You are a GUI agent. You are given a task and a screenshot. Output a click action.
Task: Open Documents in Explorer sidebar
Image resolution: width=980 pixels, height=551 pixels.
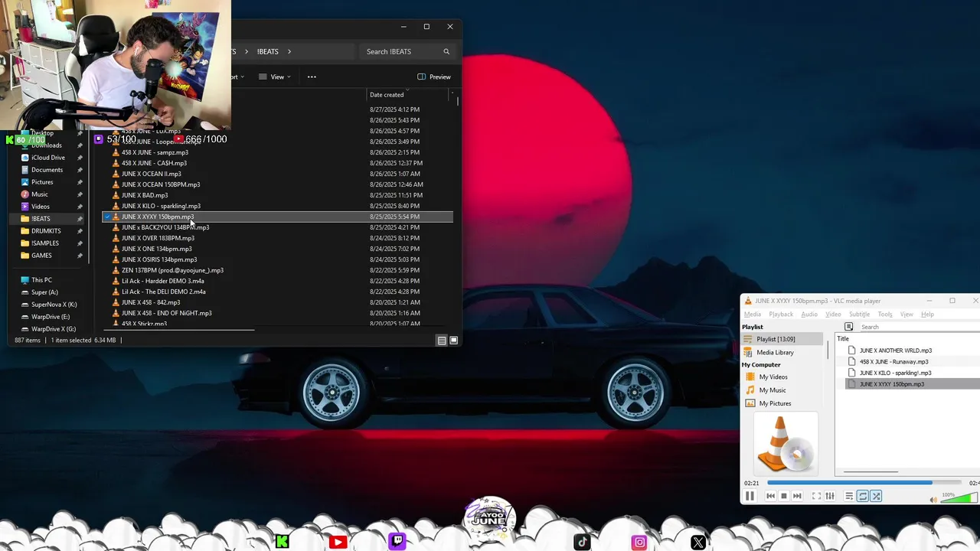click(x=47, y=170)
